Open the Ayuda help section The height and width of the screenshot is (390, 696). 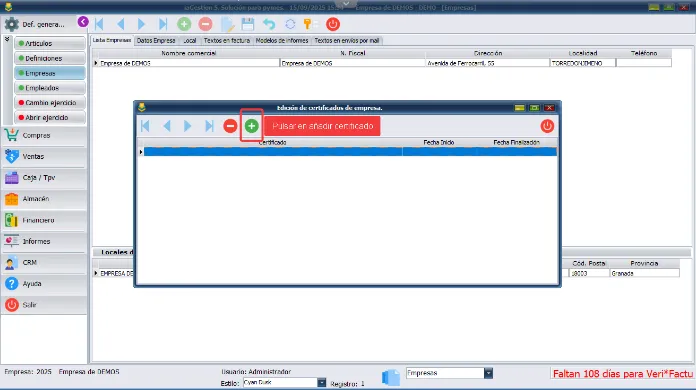[x=44, y=284]
